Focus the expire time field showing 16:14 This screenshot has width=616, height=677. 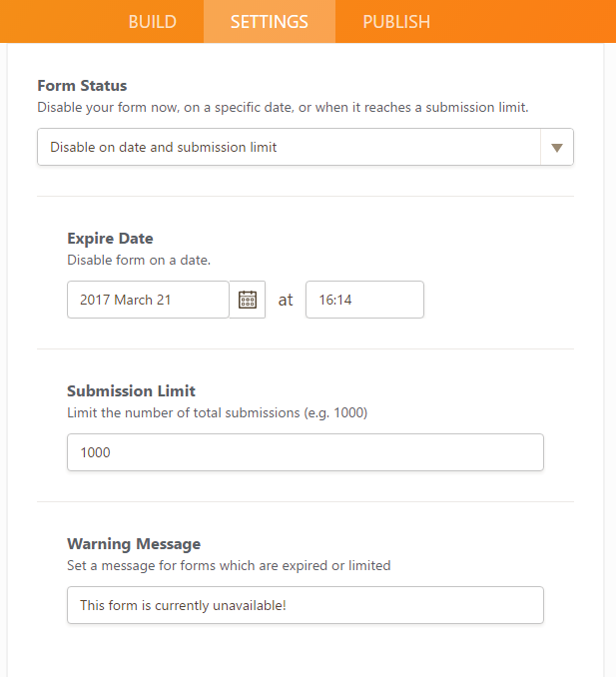(x=364, y=300)
